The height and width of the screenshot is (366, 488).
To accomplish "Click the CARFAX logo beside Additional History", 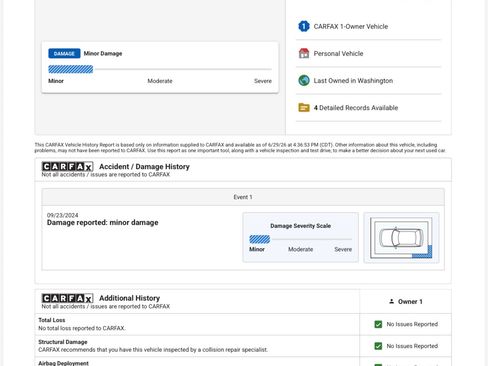I will 67,298.
